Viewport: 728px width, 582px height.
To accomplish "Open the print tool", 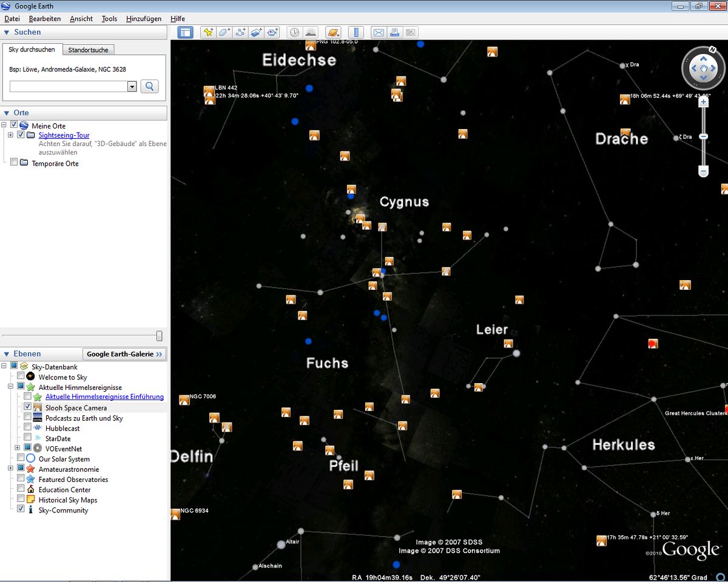I will pyautogui.click(x=394, y=32).
